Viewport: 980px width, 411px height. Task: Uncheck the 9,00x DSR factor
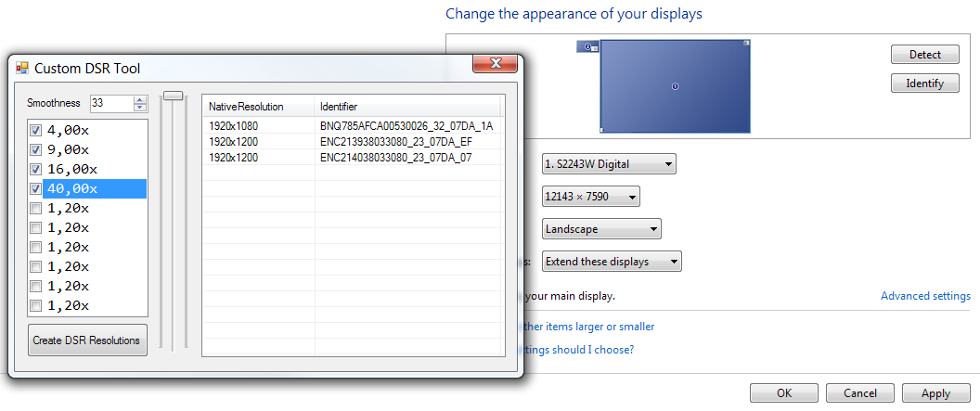tap(35, 149)
